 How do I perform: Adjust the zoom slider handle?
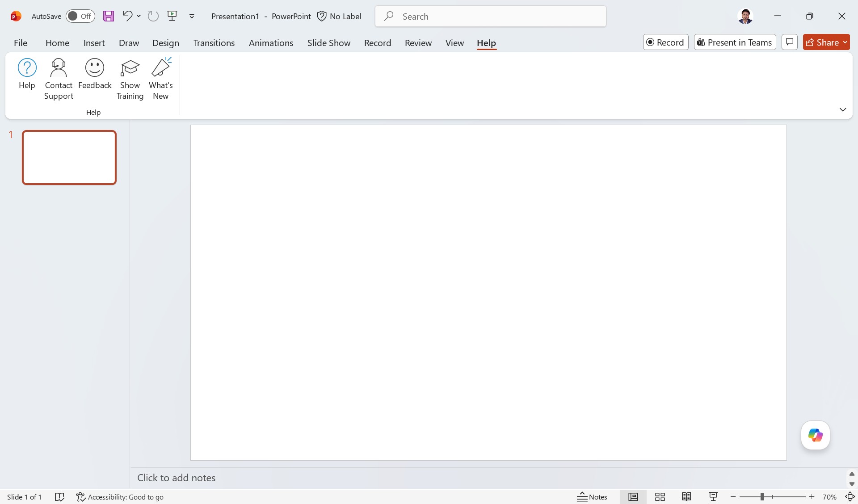[762, 497]
